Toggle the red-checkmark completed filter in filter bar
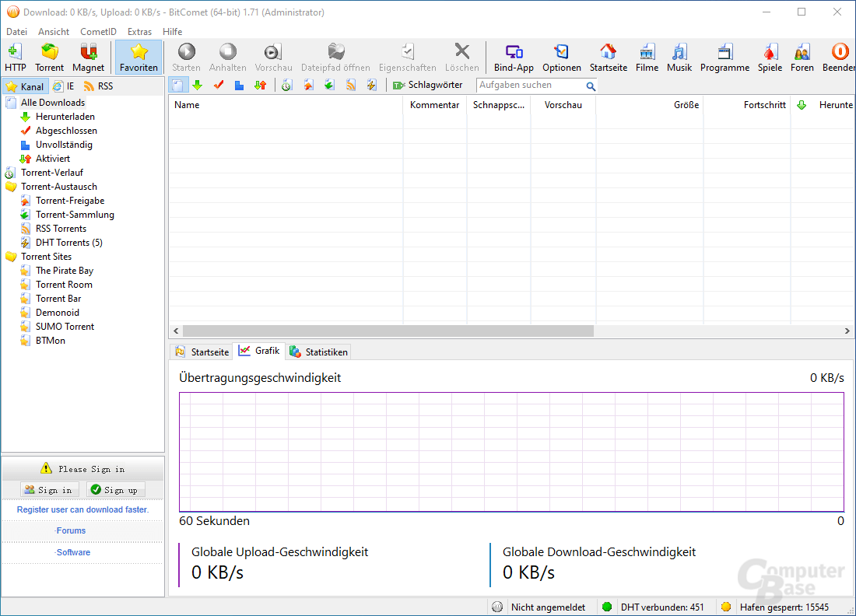This screenshot has width=856, height=616. (219, 85)
